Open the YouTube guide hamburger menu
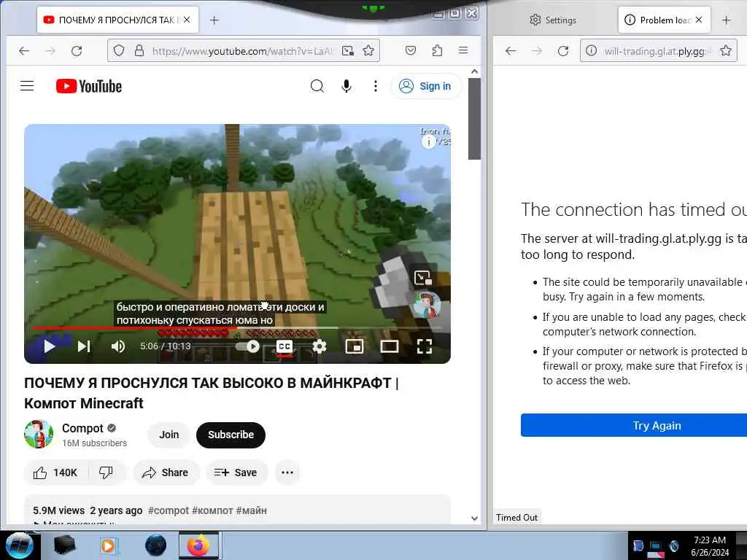The height and width of the screenshot is (560, 747). (x=27, y=86)
